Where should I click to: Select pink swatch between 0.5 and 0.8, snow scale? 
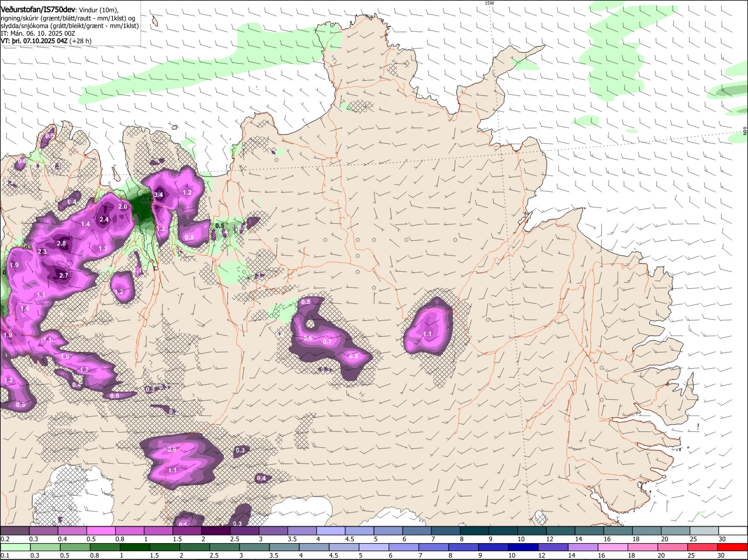(101, 531)
